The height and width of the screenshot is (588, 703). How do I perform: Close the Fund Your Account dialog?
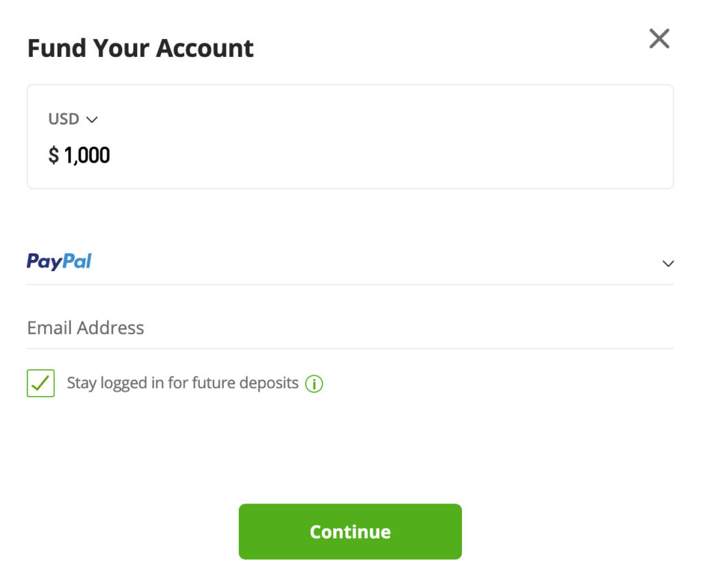tap(659, 39)
